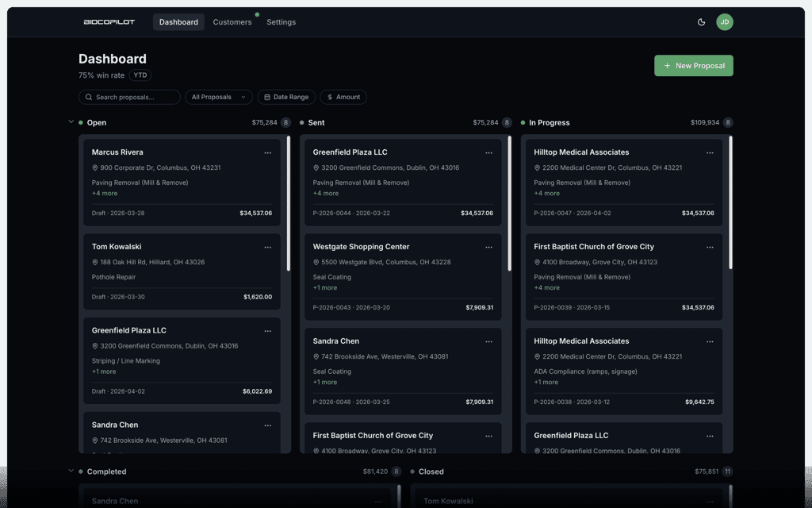The width and height of the screenshot is (812, 508).
Task: Click the In Progress column scrollbar
Action: [x=730, y=202]
